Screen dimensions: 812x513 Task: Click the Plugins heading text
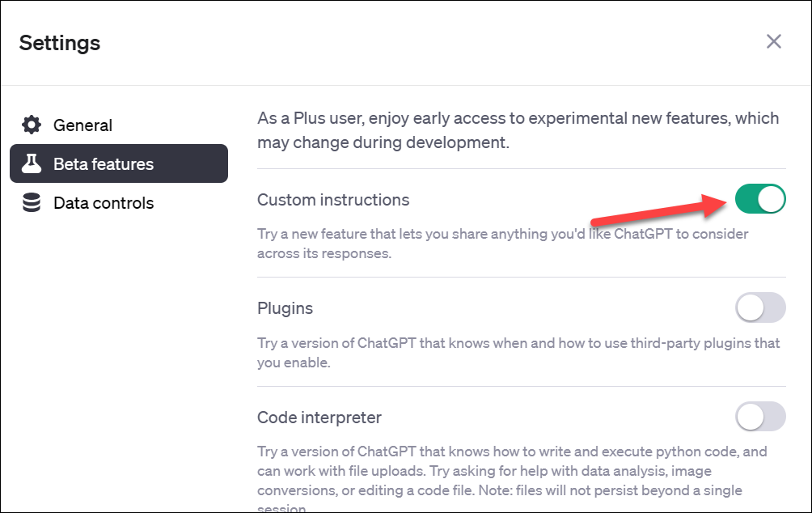[x=285, y=309]
